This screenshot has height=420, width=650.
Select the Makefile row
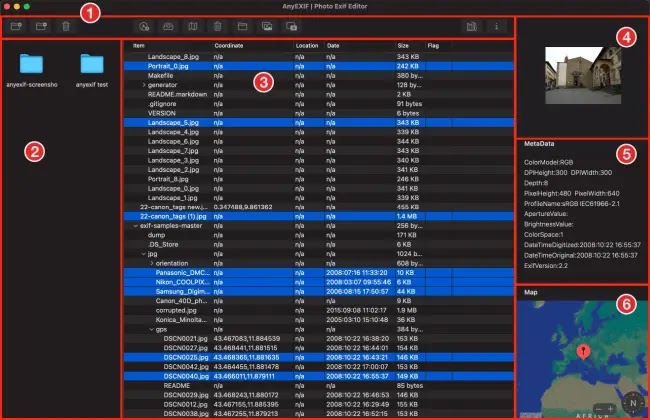tap(318, 75)
